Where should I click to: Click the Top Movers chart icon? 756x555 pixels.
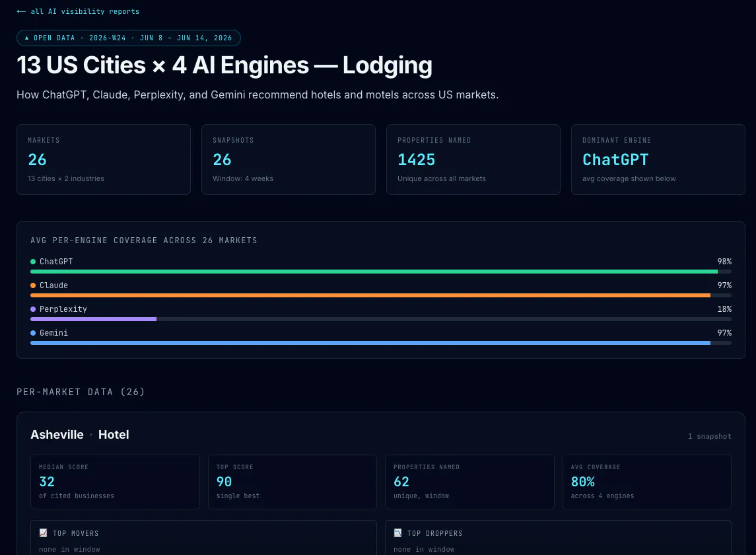tap(44, 533)
